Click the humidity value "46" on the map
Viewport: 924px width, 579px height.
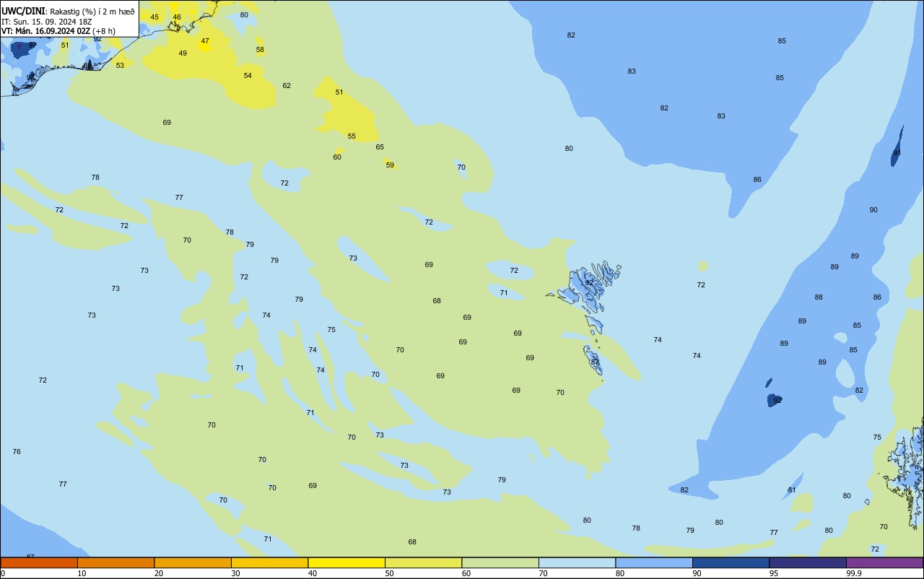(x=177, y=17)
